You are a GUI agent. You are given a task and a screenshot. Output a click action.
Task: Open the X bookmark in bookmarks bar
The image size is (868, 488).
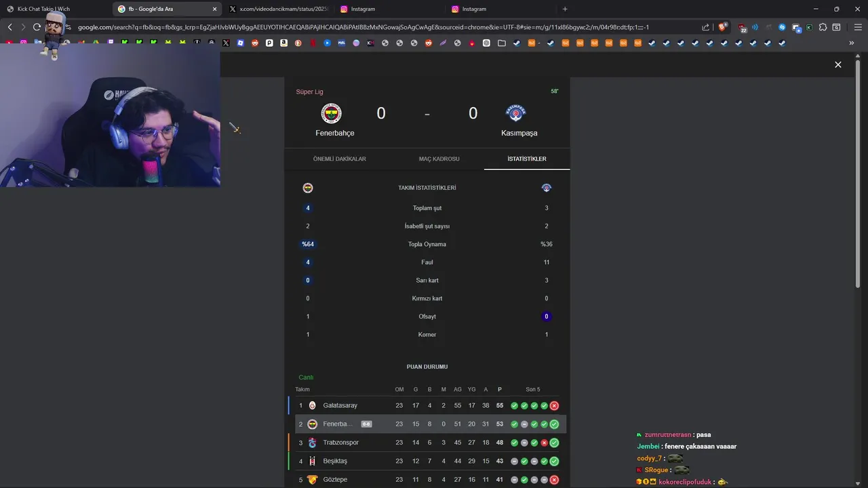(x=226, y=43)
